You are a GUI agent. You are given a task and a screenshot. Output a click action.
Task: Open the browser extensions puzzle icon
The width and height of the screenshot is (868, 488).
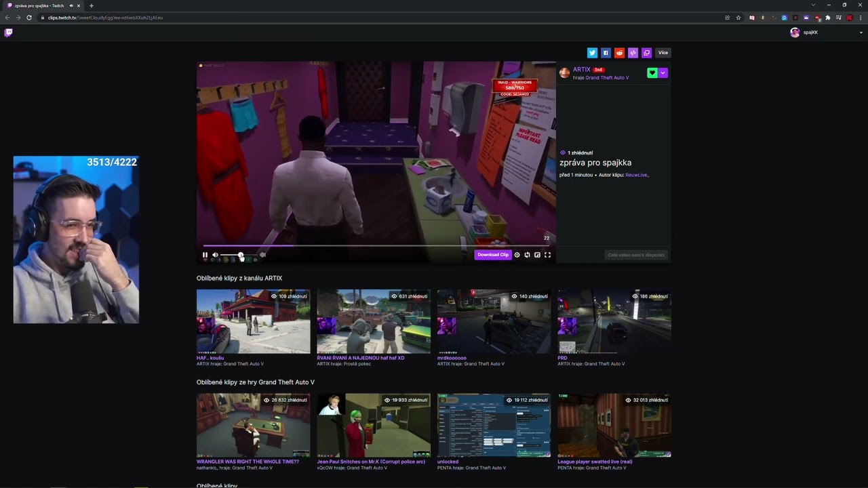pos(828,18)
